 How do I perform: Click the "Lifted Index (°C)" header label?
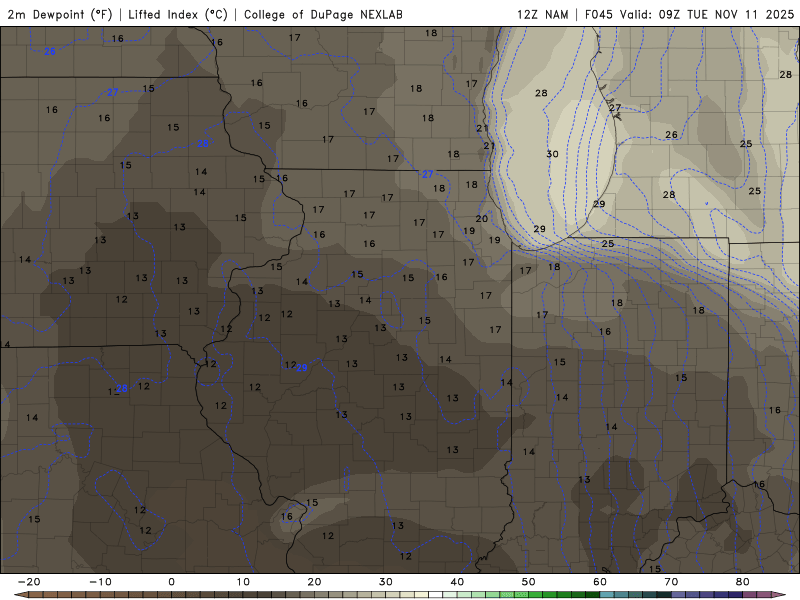point(178,14)
